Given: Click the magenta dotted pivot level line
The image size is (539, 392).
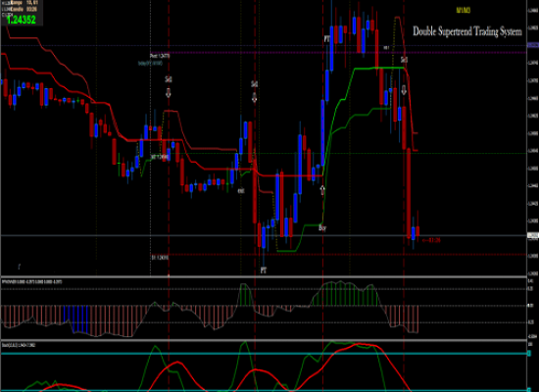Looking at the screenshot, I should click(264, 53).
